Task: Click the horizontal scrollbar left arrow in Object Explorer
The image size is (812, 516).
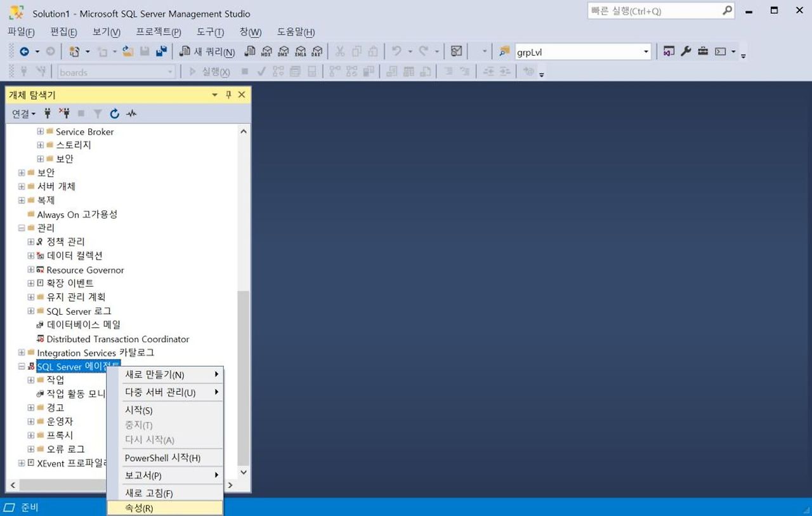Action: pyautogui.click(x=13, y=485)
